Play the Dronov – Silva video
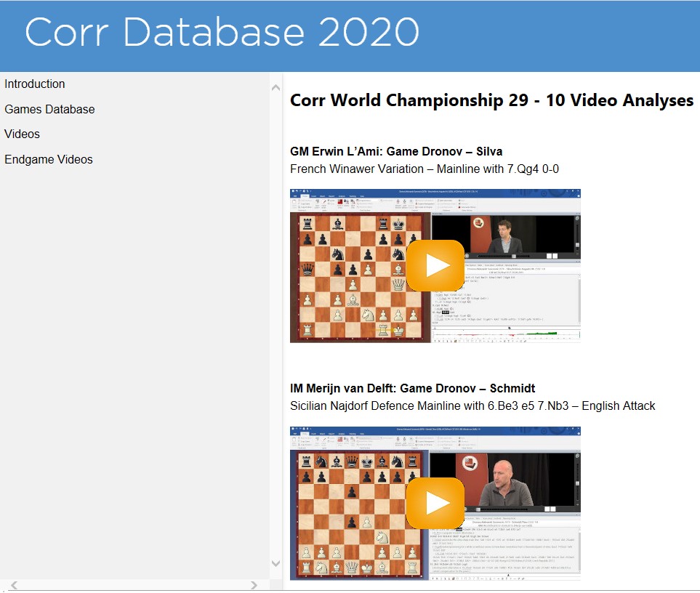This screenshot has width=700, height=593. pos(435,265)
